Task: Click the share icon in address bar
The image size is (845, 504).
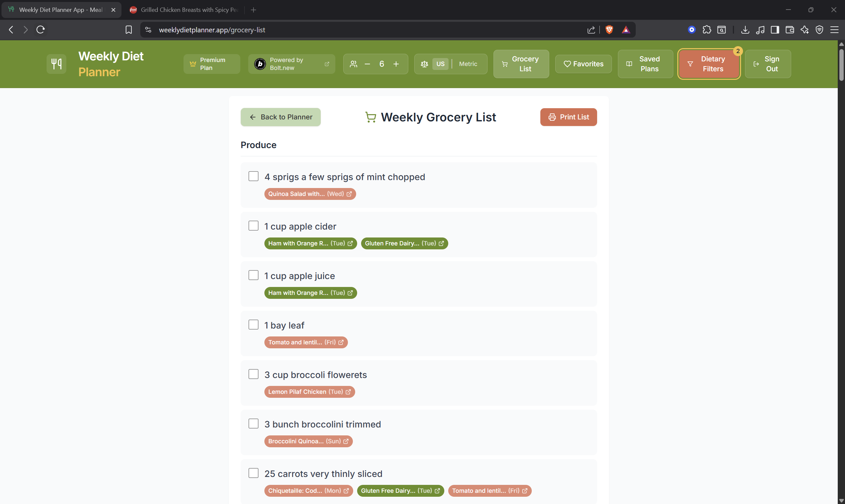Action: 591,30
